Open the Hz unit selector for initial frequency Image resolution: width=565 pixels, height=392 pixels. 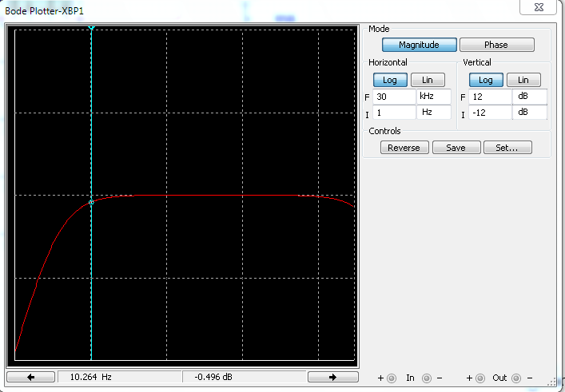433,113
